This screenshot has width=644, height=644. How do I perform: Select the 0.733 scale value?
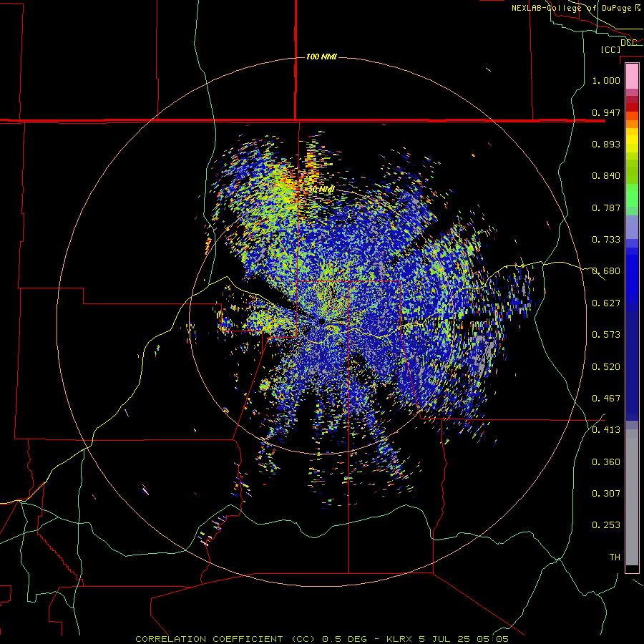tap(606, 240)
